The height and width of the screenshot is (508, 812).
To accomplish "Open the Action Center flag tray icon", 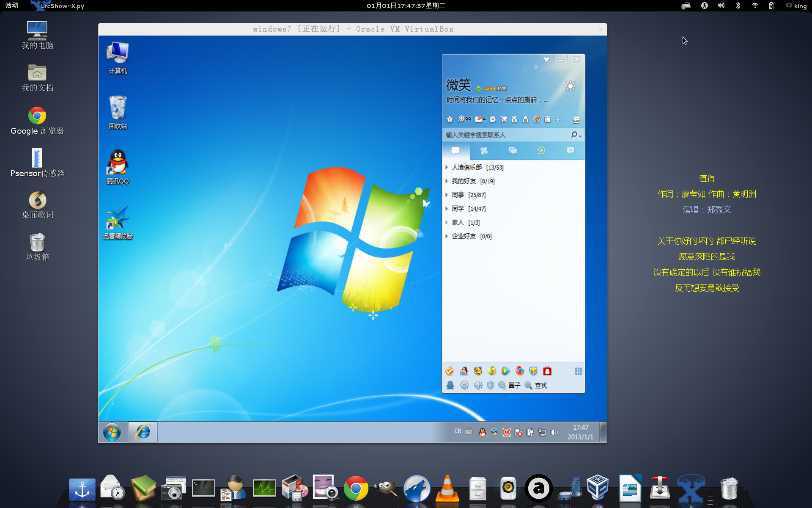I will (518, 432).
